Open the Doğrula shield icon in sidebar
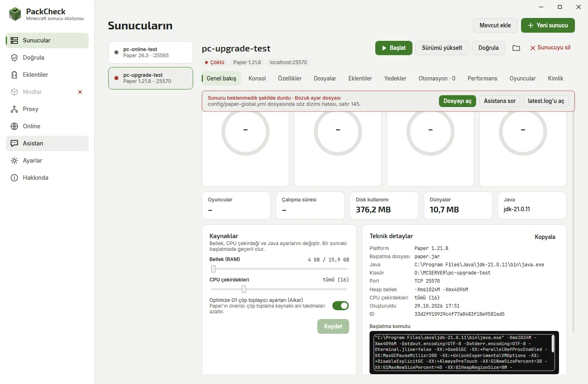The width and height of the screenshot is (588, 384). click(14, 58)
